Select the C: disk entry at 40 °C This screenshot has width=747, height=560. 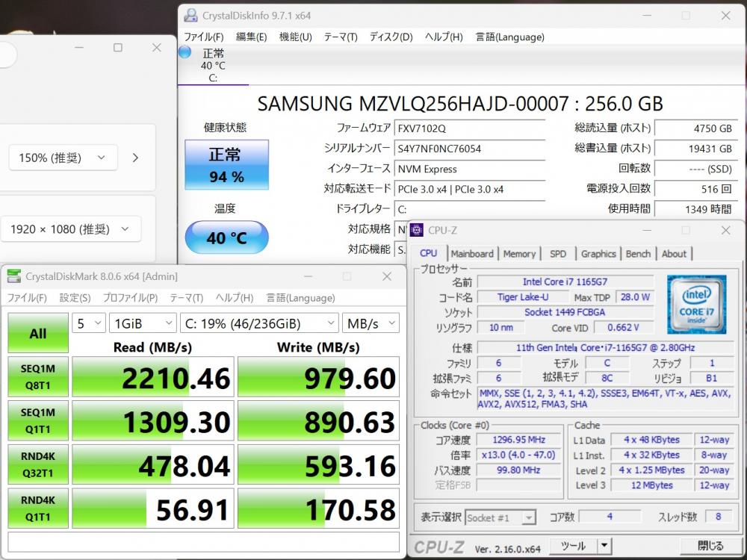tap(213, 65)
